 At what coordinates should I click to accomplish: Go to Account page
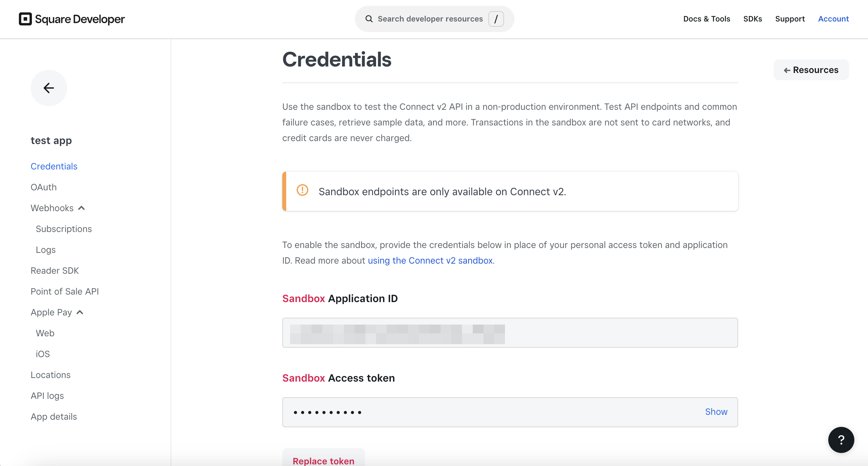[833, 19]
